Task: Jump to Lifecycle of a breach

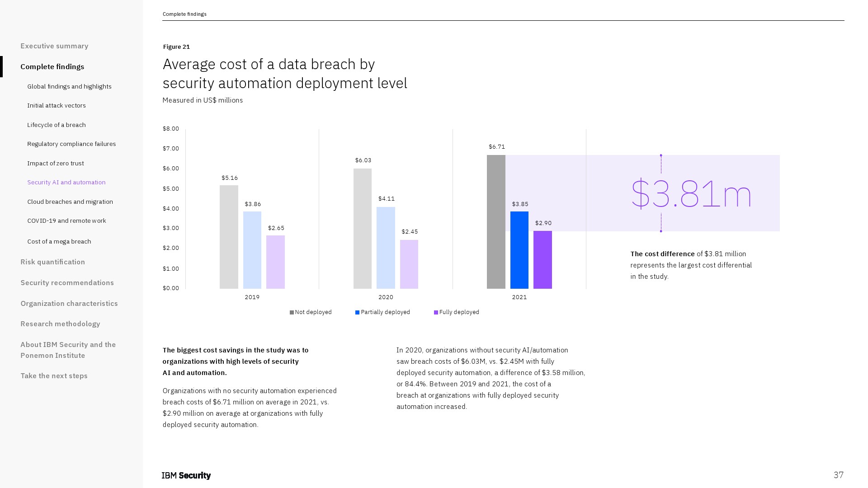Action: (x=56, y=125)
